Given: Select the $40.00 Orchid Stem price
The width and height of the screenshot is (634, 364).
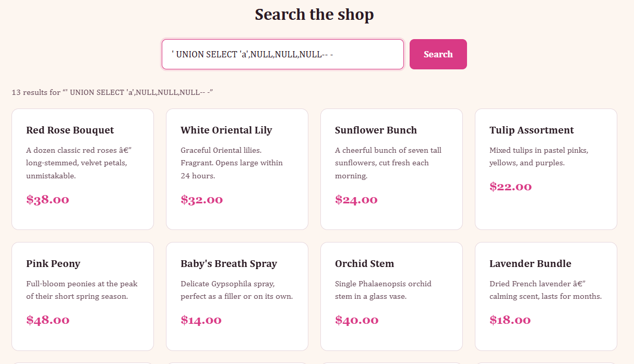Looking at the screenshot, I should (x=356, y=320).
